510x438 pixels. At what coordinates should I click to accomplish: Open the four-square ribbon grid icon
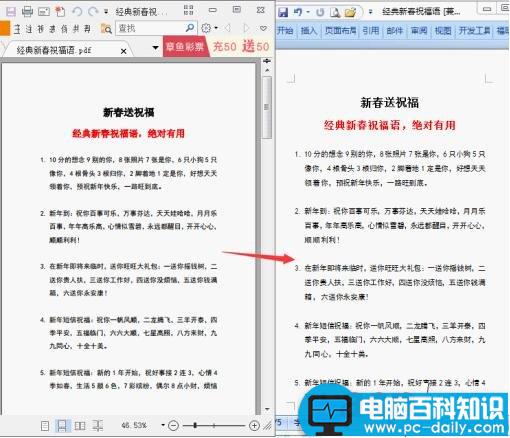[189, 10]
